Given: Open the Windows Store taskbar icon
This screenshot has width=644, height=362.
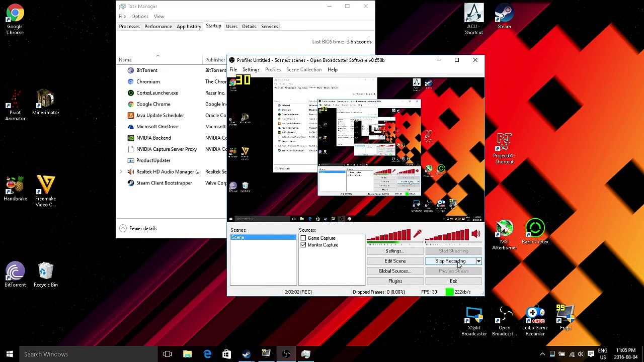Looking at the screenshot, I should [x=226, y=354].
